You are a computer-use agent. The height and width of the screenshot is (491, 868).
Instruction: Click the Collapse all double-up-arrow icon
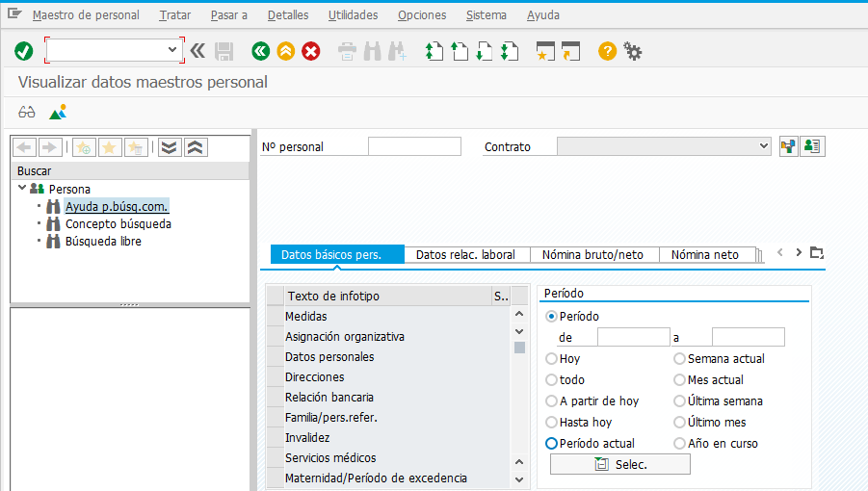click(x=195, y=147)
